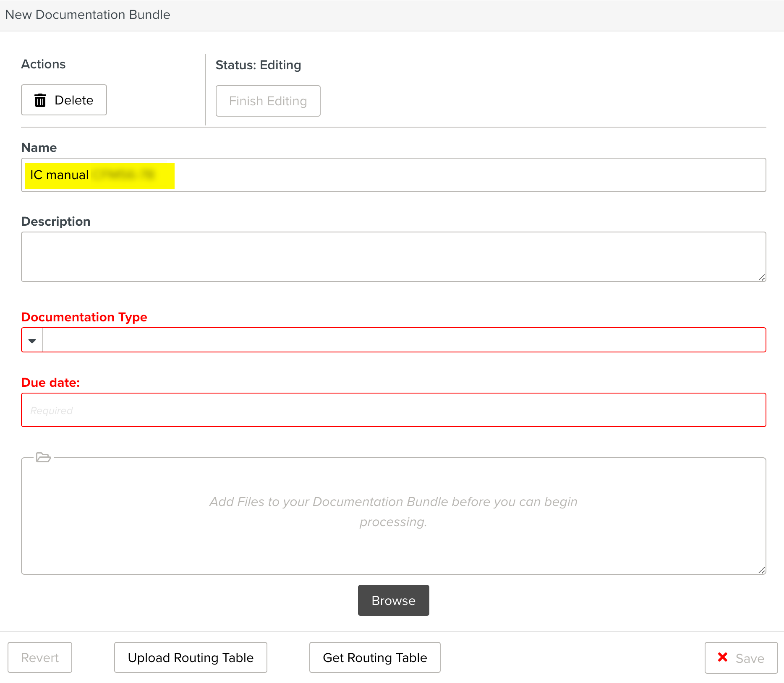Click into the Description text area
The height and width of the screenshot is (683, 784).
[x=393, y=256]
